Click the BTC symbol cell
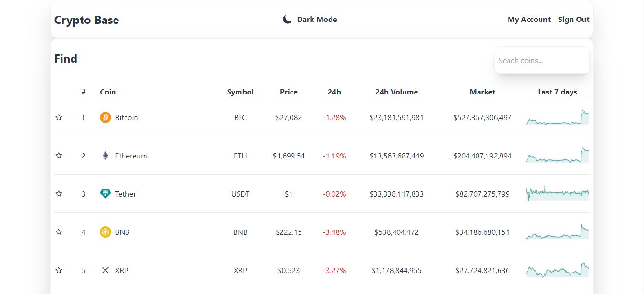This screenshot has width=644, height=294. [x=240, y=117]
